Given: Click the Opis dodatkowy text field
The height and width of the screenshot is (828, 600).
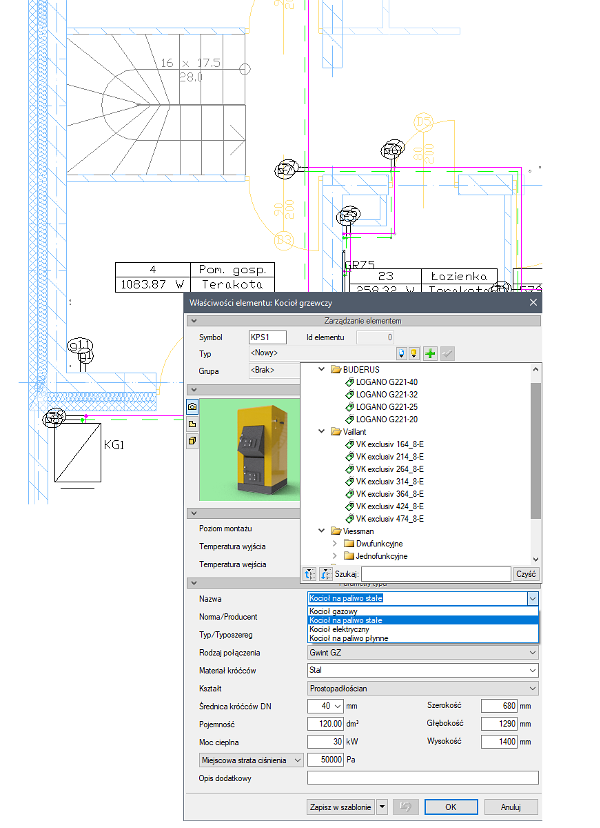Looking at the screenshot, I should [x=423, y=778].
